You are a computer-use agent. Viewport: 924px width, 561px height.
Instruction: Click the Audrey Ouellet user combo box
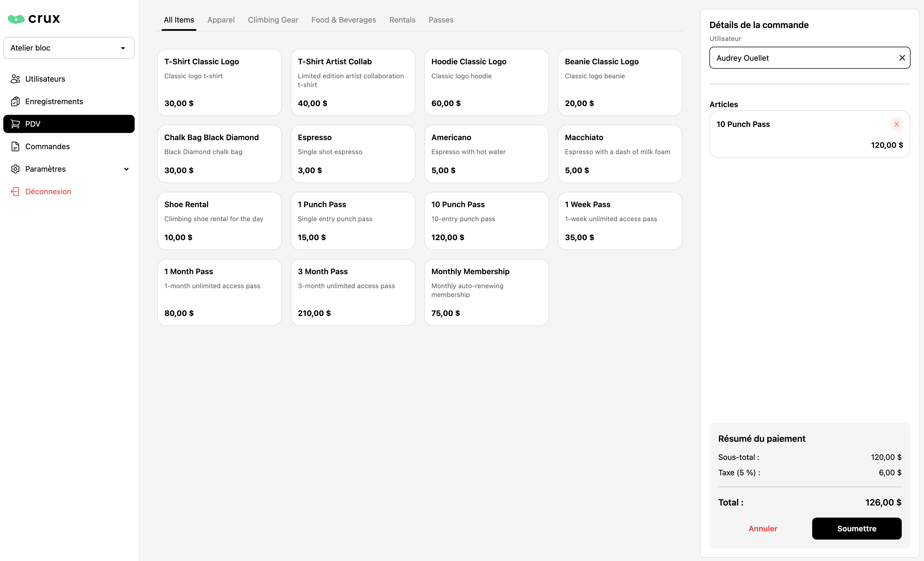[803, 58]
